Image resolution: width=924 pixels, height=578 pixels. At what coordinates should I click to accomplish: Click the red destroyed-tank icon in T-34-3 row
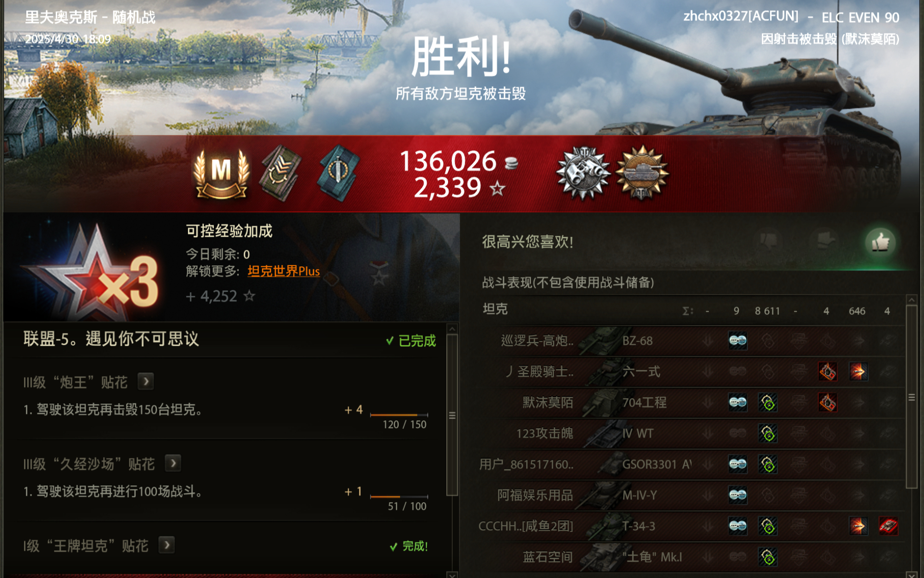(888, 526)
